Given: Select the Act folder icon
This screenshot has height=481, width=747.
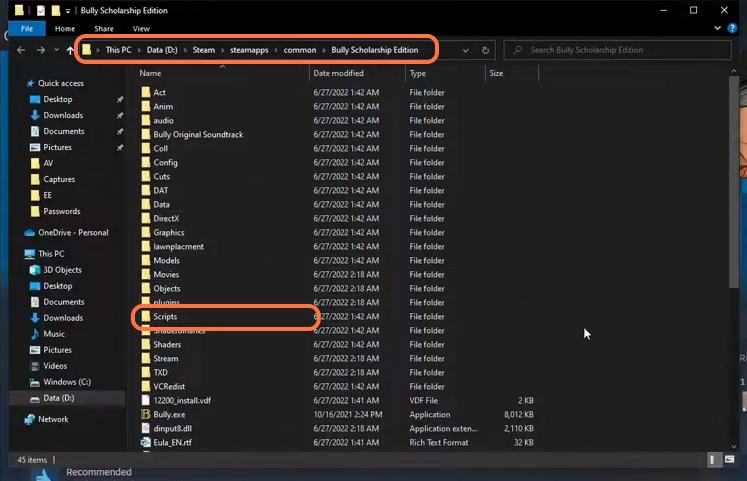Looking at the screenshot, I should [x=146, y=92].
